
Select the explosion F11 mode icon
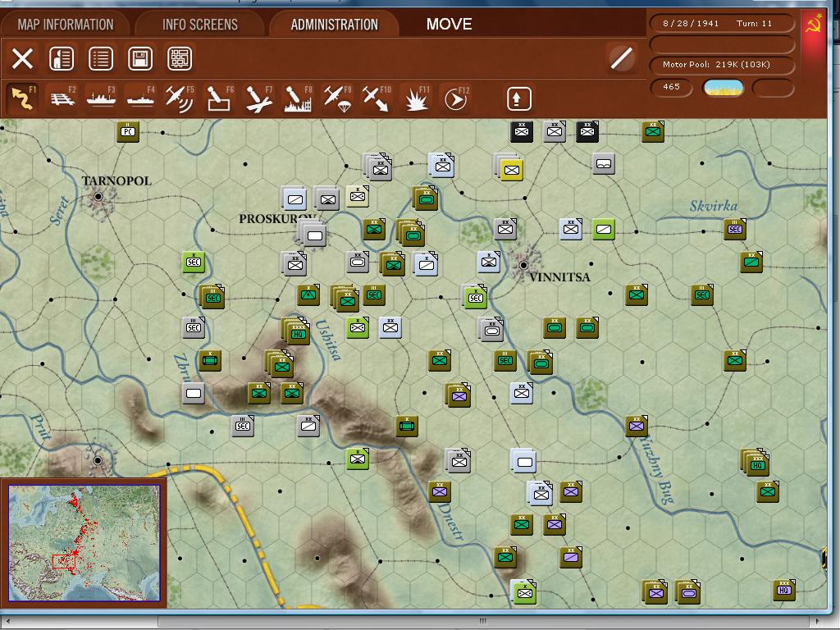(x=416, y=98)
